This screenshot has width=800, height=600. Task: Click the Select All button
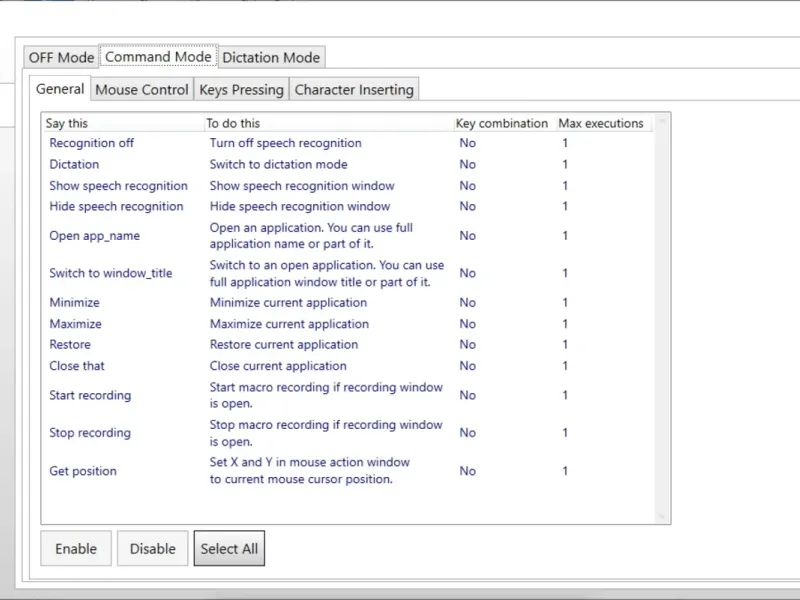[x=229, y=548]
